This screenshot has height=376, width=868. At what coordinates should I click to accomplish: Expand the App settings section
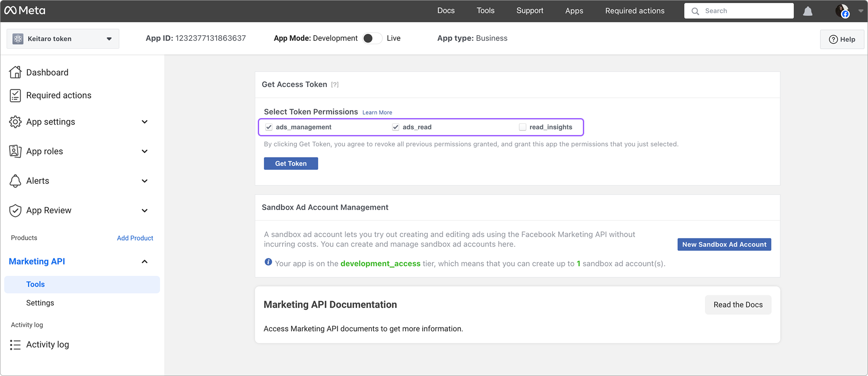pos(145,122)
